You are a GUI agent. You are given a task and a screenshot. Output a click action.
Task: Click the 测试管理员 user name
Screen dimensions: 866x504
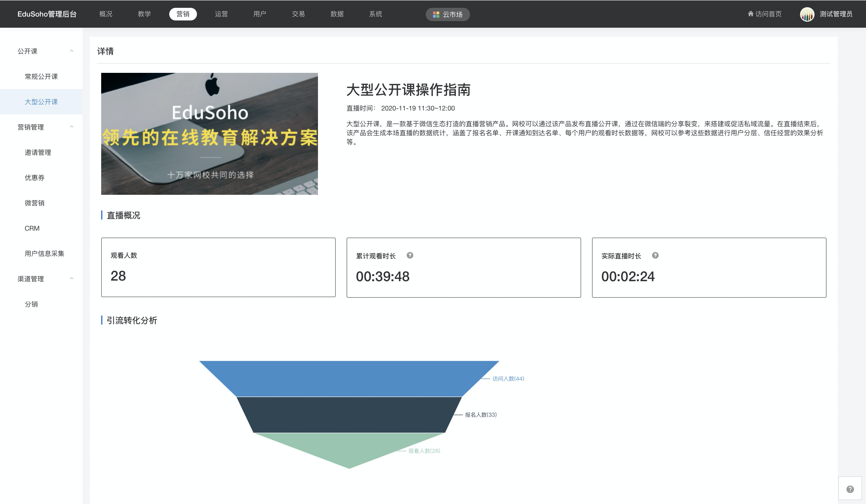[x=836, y=14]
